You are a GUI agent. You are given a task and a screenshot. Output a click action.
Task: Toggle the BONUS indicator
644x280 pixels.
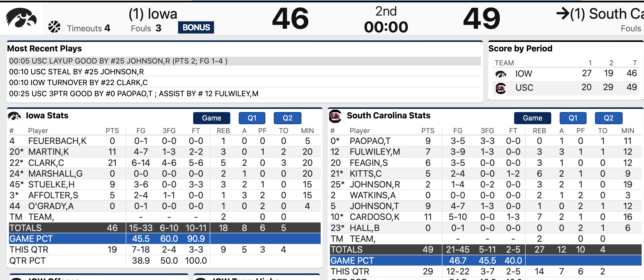pos(196,27)
